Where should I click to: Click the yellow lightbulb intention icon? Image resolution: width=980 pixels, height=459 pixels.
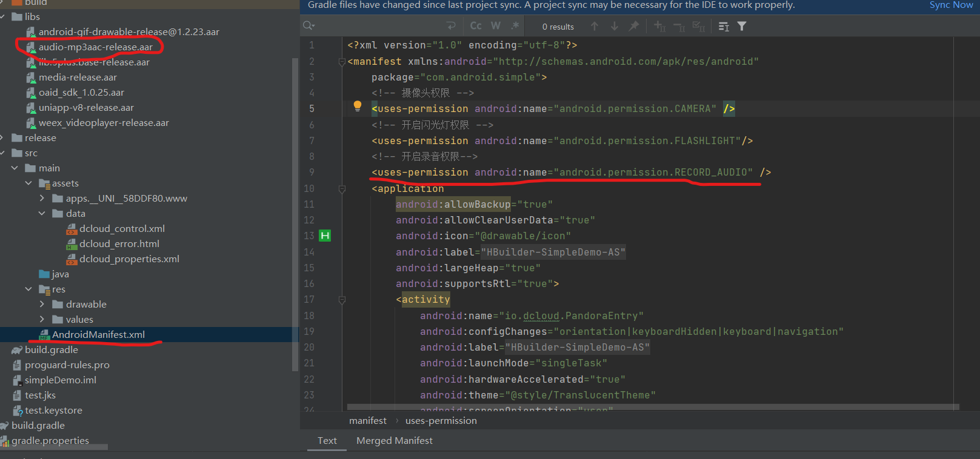point(358,107)
